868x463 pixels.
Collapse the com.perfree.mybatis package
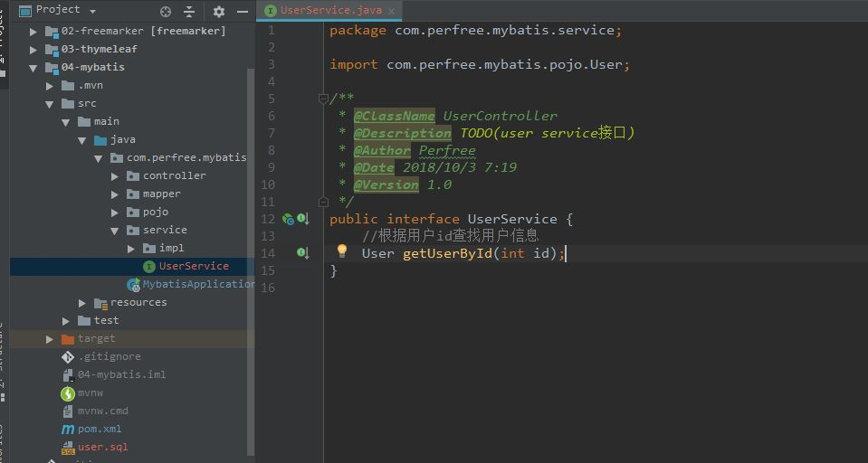tap(99, 158)
